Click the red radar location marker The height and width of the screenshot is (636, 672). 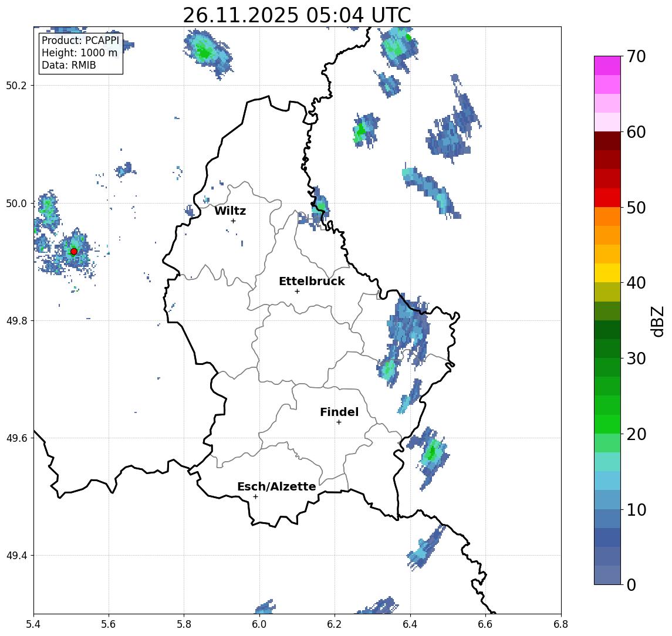(x=74, y=252)
